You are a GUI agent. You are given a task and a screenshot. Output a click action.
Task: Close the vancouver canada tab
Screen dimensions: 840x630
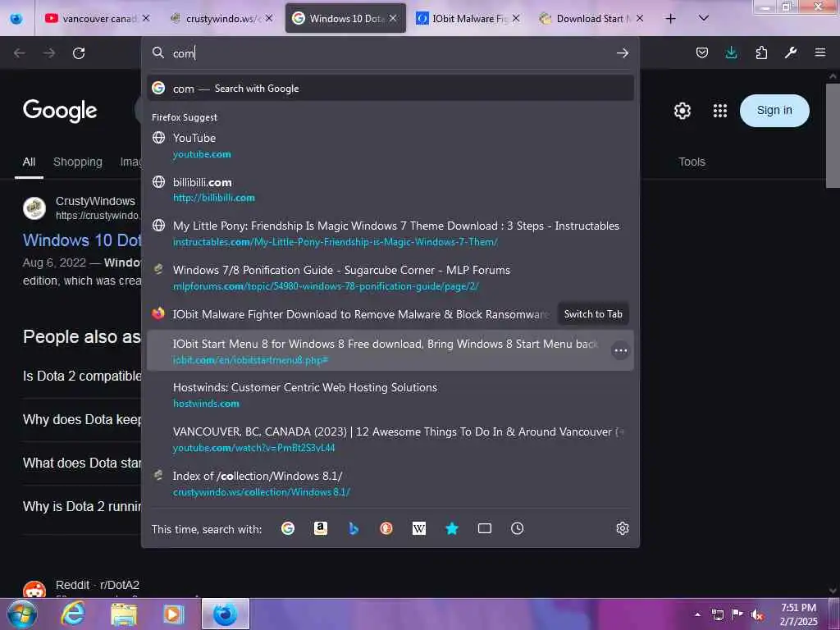coord(146,18)
